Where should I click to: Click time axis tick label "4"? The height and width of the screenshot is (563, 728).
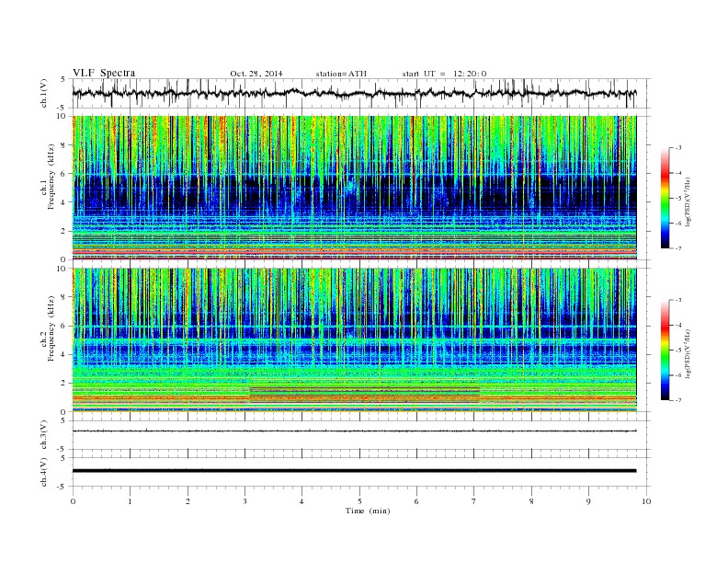[x=301, y=501]
